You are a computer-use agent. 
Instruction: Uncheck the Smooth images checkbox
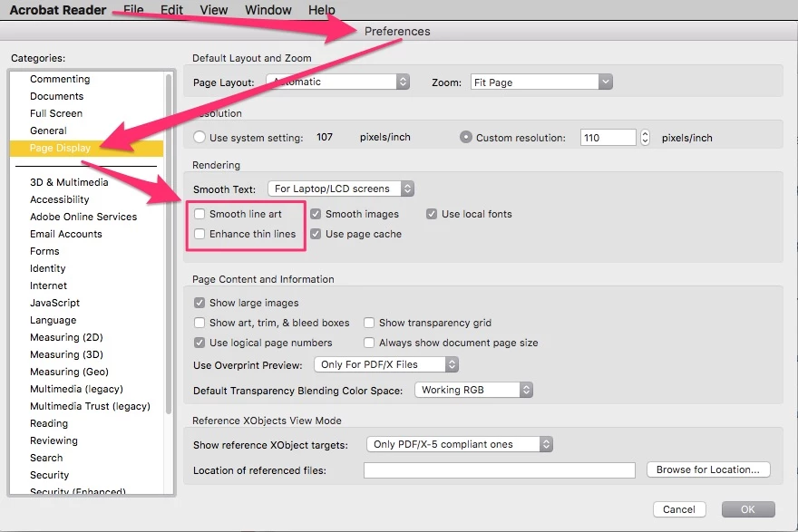coord(316,214)
